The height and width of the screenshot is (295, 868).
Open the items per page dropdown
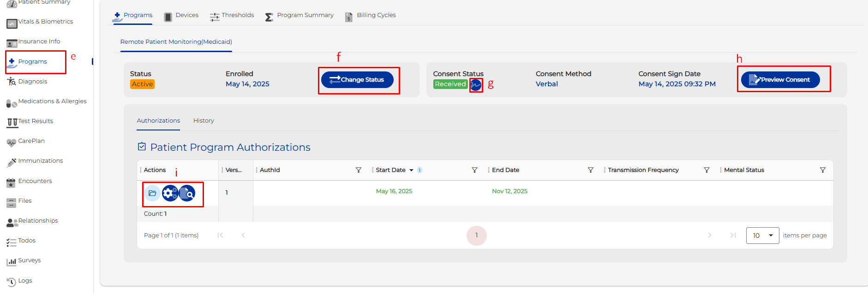pos(762,236)
